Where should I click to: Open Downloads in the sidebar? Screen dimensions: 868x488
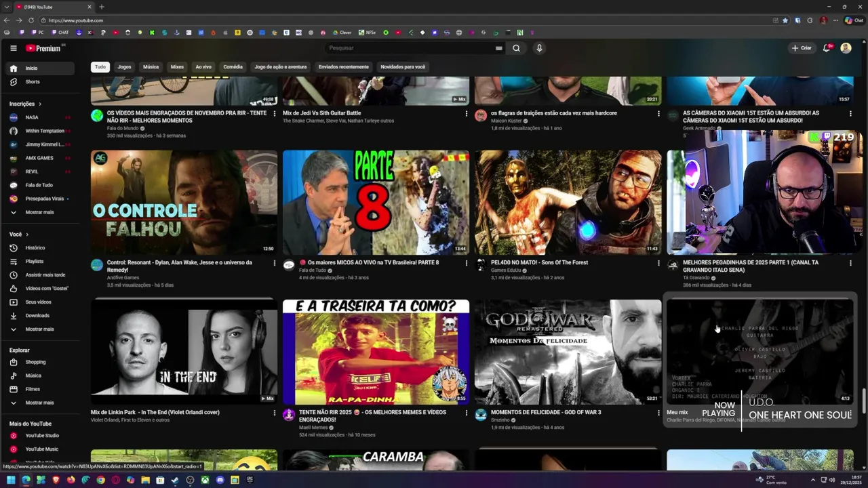[41, 316]
